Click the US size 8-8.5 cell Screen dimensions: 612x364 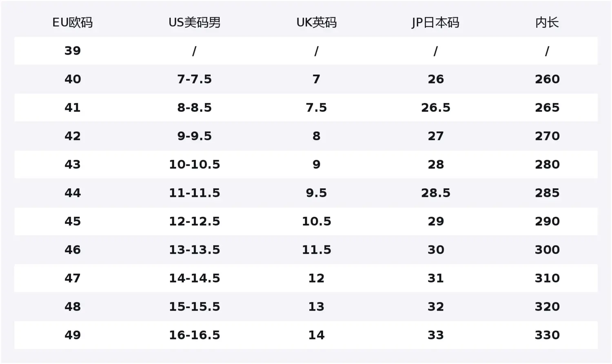pos(194,108)
